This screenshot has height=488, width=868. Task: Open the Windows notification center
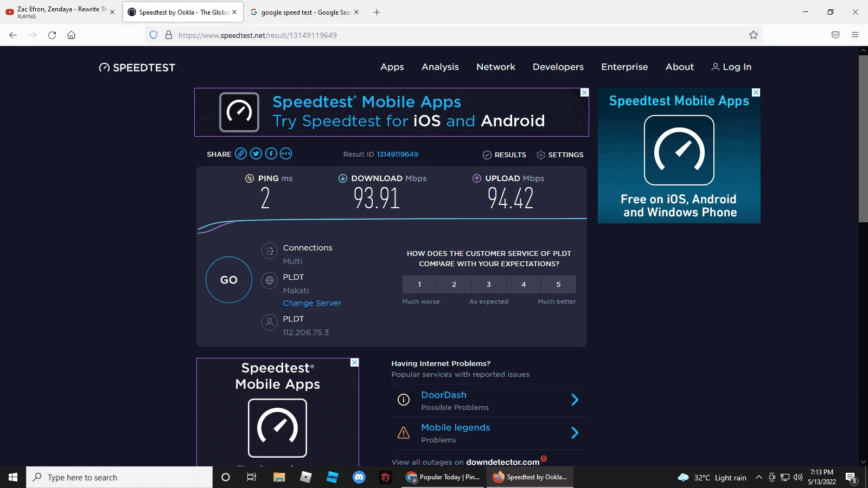tap(851, 478)
